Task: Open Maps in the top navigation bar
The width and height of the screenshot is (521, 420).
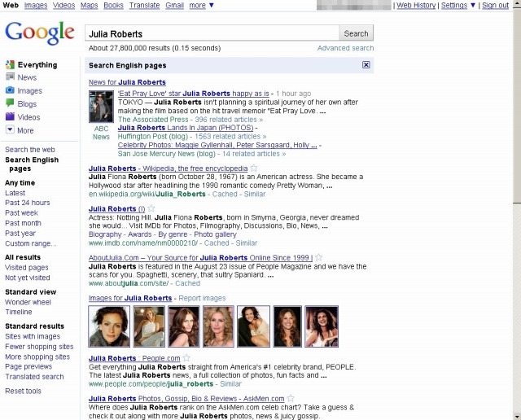Action: 89,6
